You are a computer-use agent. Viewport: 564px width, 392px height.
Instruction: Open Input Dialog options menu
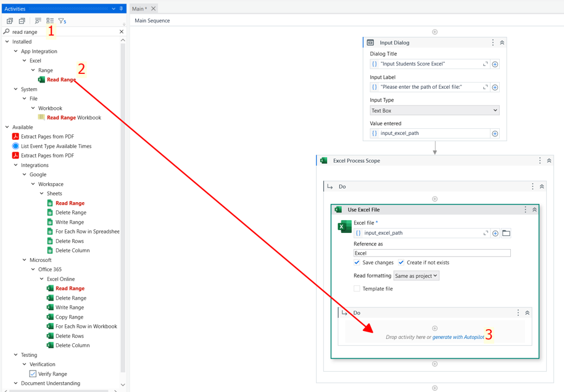tap(493, 43)
